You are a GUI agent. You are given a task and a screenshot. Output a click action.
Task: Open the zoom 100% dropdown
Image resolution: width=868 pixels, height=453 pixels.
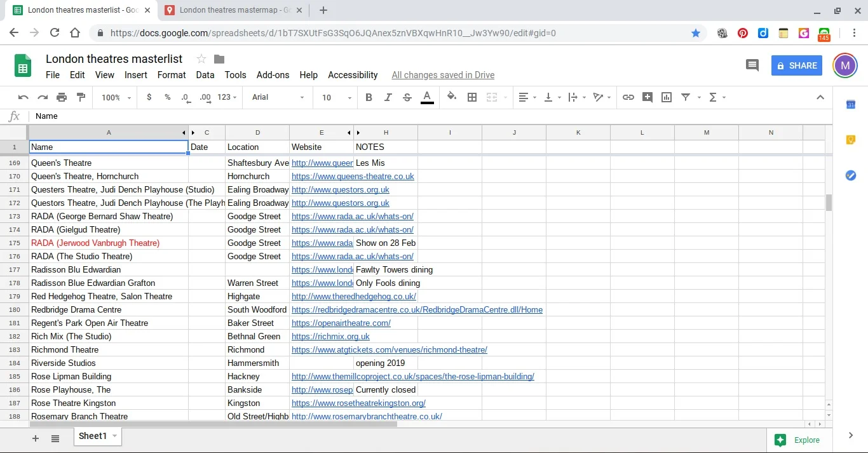[x=116, y=97]
